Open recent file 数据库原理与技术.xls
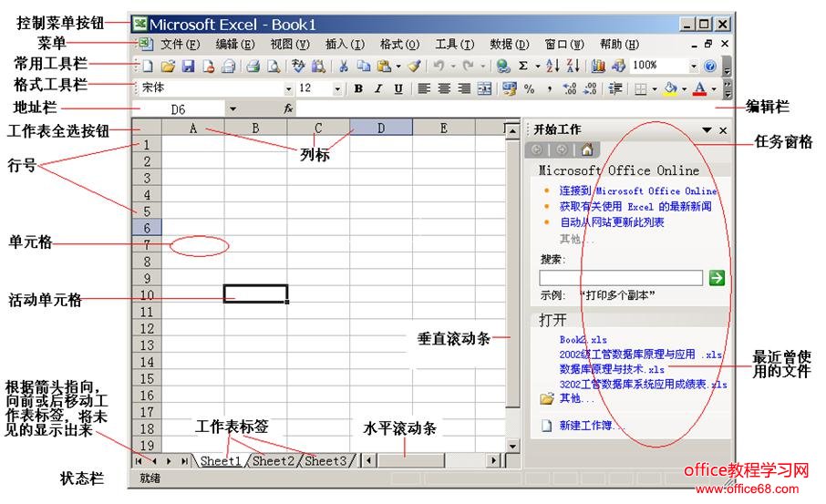The image size is (826, 504). 612,368
